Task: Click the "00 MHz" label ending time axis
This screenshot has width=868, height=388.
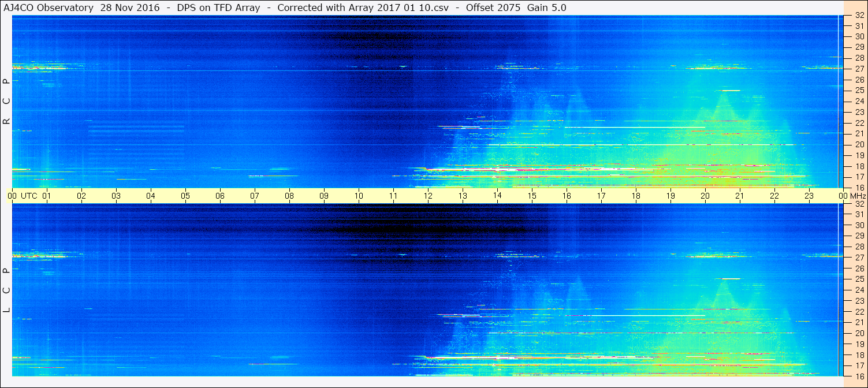Action: (x=852, y=196)
